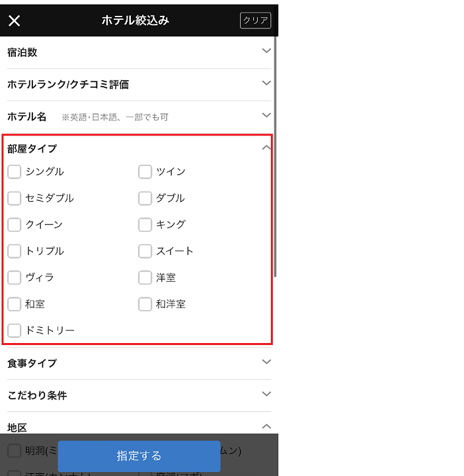Check the シングル room type
This screenshot has width=464, height=476.
(15, 172)
